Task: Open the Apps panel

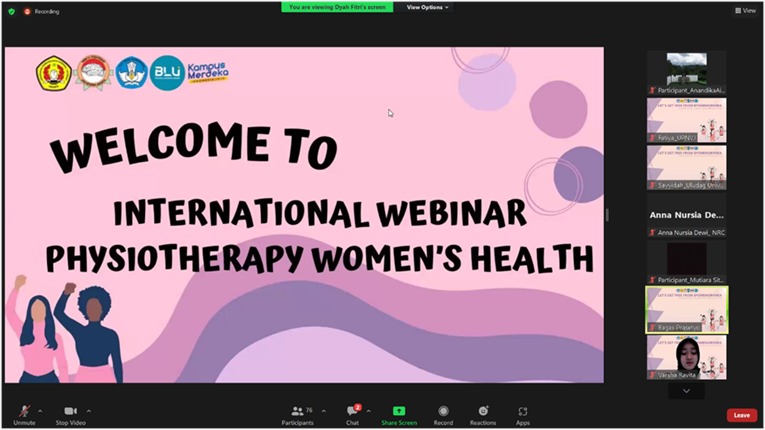Action: (522, 411)
